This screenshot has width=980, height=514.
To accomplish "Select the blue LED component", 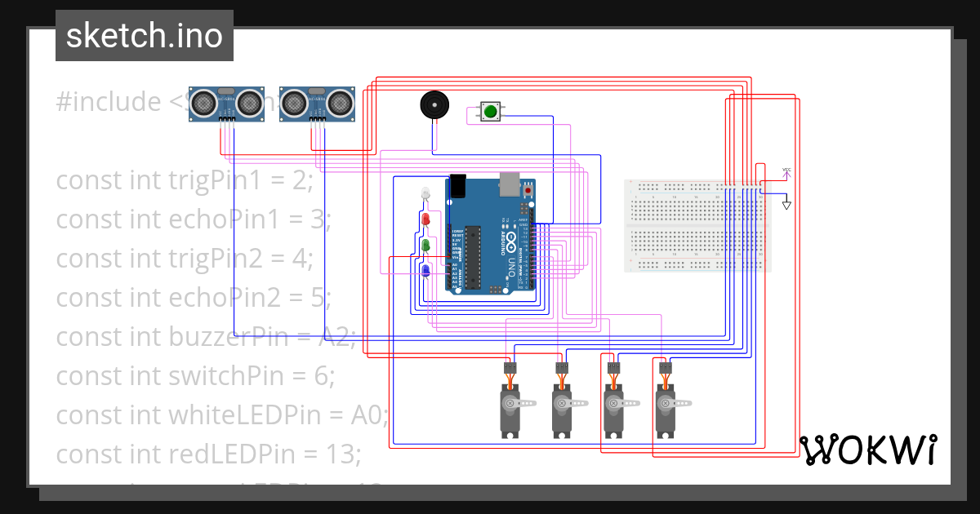I will tap(425, 270).
